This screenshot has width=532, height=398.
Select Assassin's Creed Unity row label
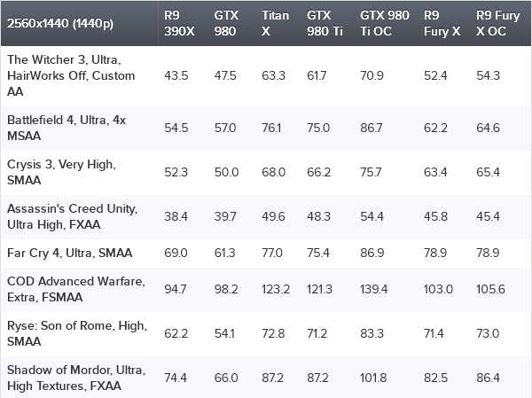73,216
